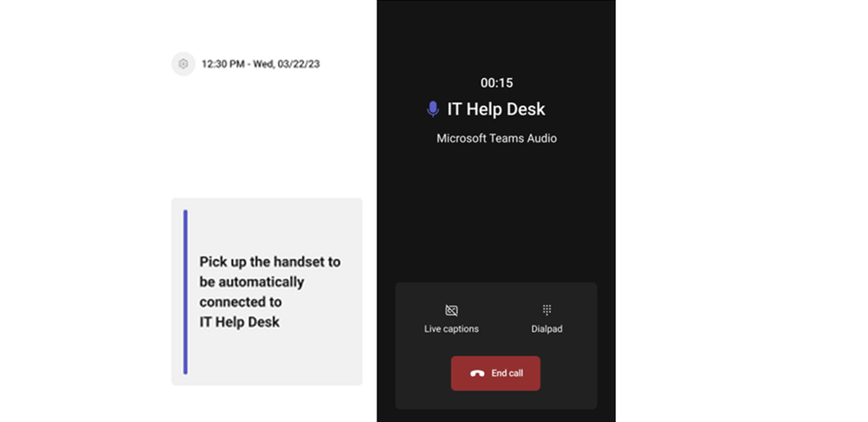
Task: Click the 00:15 call timer
Action: point(496,83)
